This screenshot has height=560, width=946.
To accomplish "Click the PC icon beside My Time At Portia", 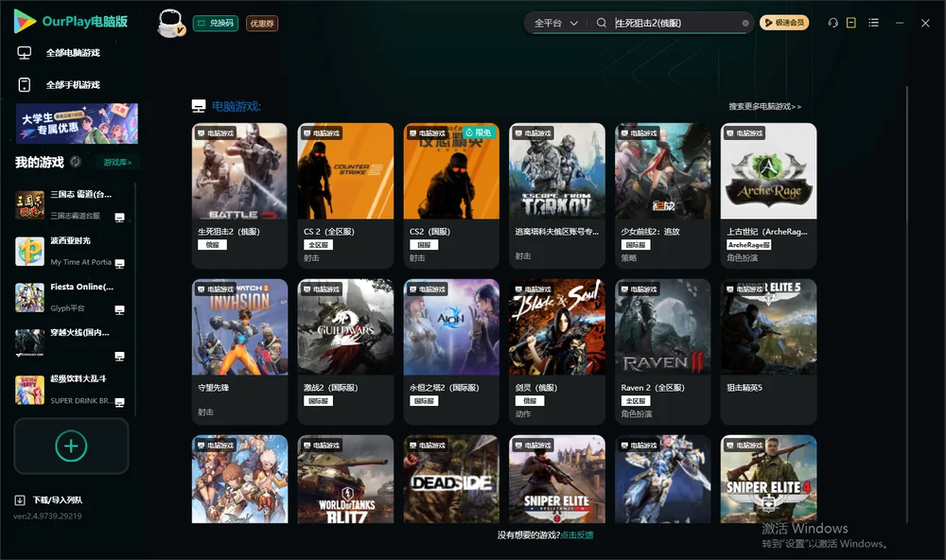I will point(119,263).
